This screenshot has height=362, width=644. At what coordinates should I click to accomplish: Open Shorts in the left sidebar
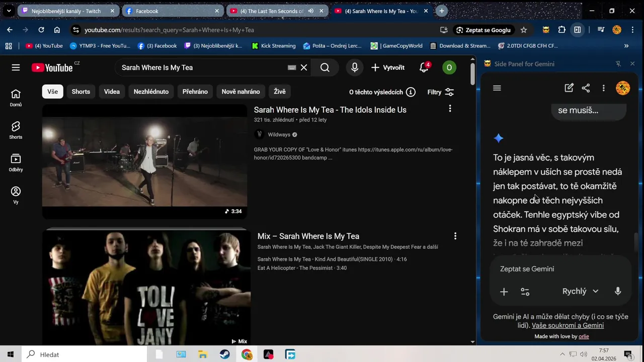[16, 130]
